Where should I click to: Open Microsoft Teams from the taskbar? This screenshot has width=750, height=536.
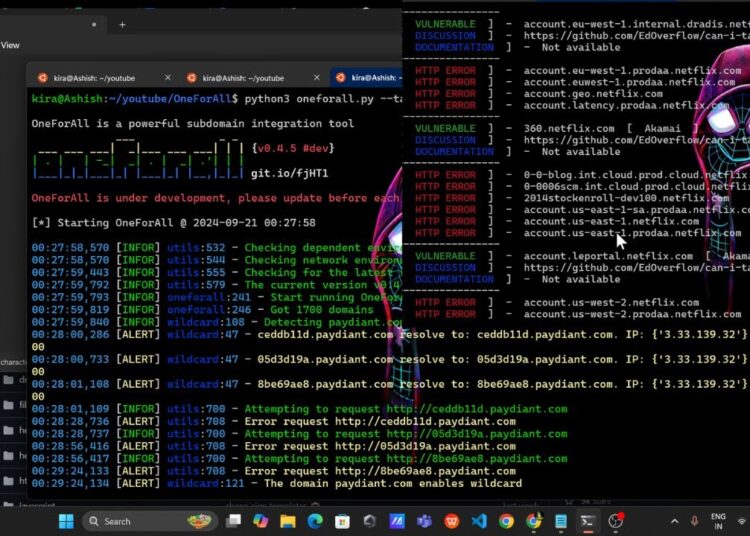tap(424, 521)
